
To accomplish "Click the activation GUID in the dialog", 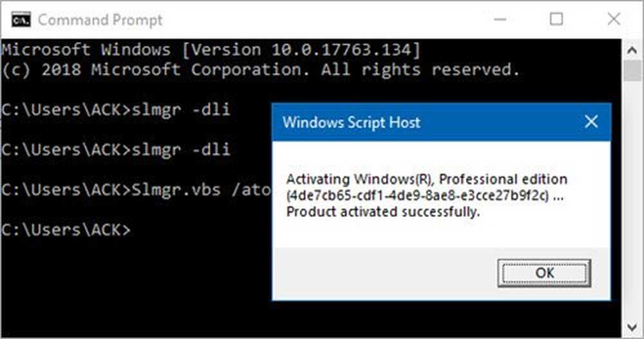I will (419, 195).
